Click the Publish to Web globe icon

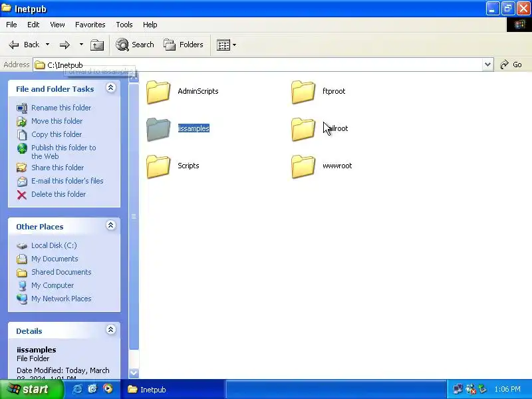click(22, 148)
